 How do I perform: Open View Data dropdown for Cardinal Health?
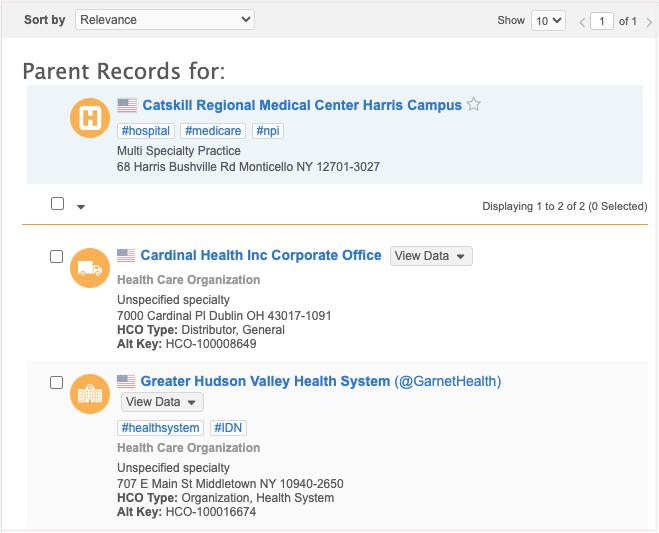[x=431, y=256]
